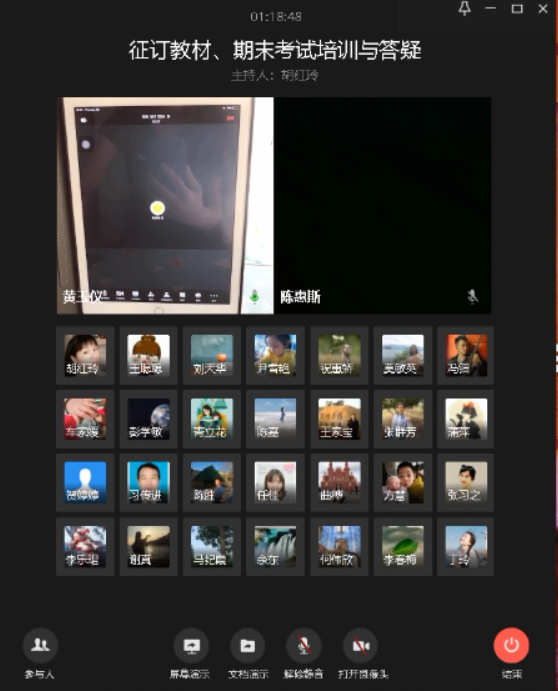Turn on the camera icon
Image resolution: width=558 pixels, height=691 pixels.
tap(361, 646)
